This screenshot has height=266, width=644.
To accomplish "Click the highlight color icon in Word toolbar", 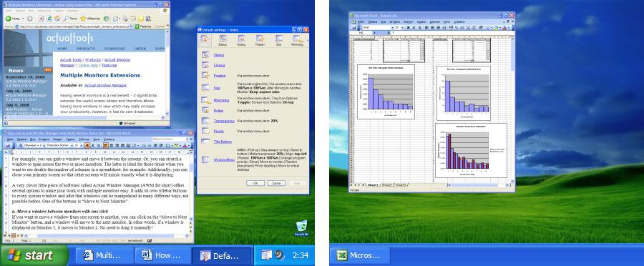I will pyautogui.click(x=176, y=145).
